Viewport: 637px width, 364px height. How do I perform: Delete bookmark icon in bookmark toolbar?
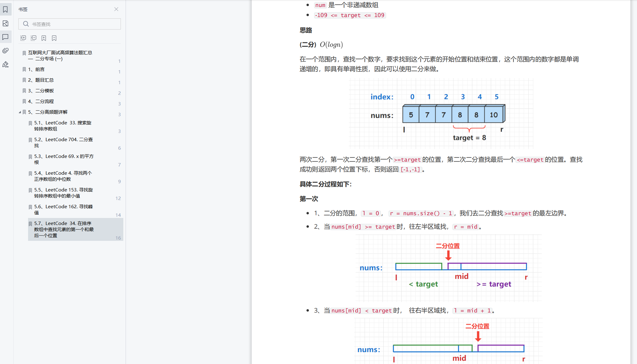[54, 38]
